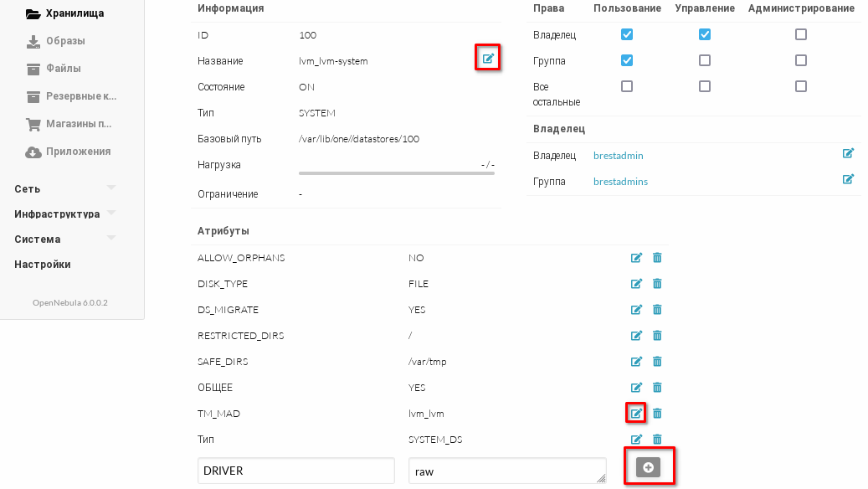Click the Нагрузка usage progress bar
The height and width of the screenshot is (489, 868).
pos(396,173)
